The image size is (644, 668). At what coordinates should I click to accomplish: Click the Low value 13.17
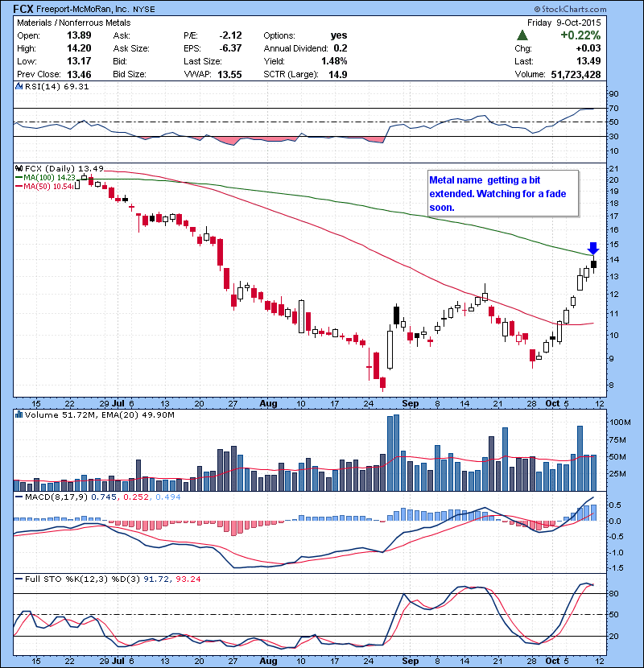[79, 61]
